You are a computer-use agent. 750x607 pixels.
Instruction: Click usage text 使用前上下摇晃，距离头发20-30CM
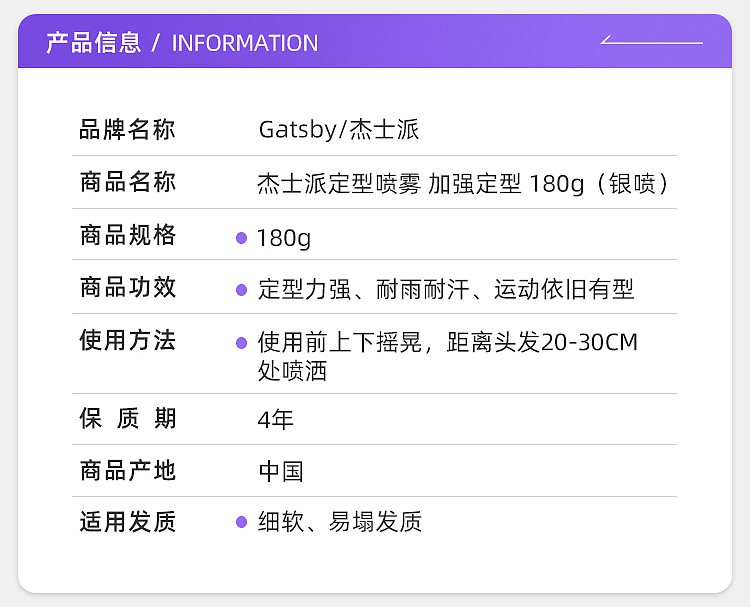point(448,342)
